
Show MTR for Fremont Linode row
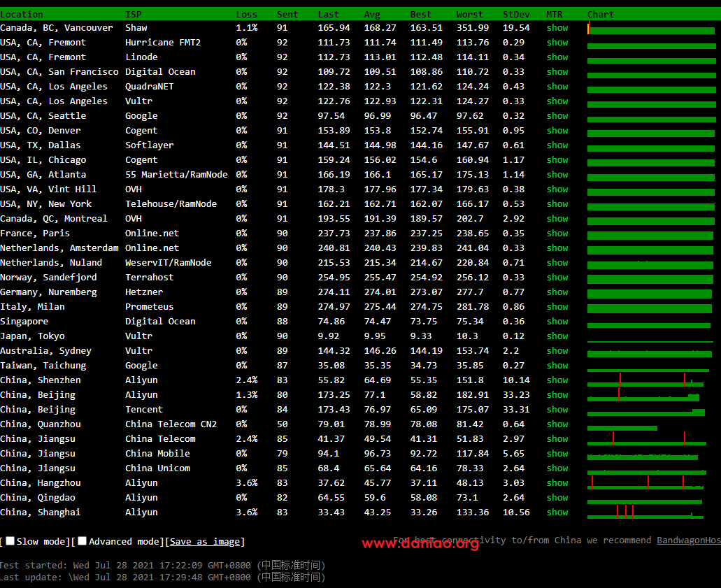[557, 57]
